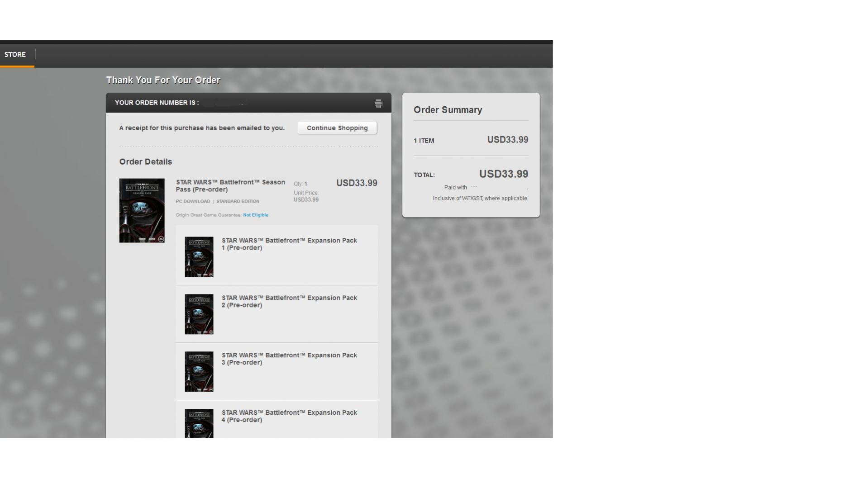Open Expansion Pack 1 cover thumbnail
The image size is (868, 488).
(x=199, y=257)
